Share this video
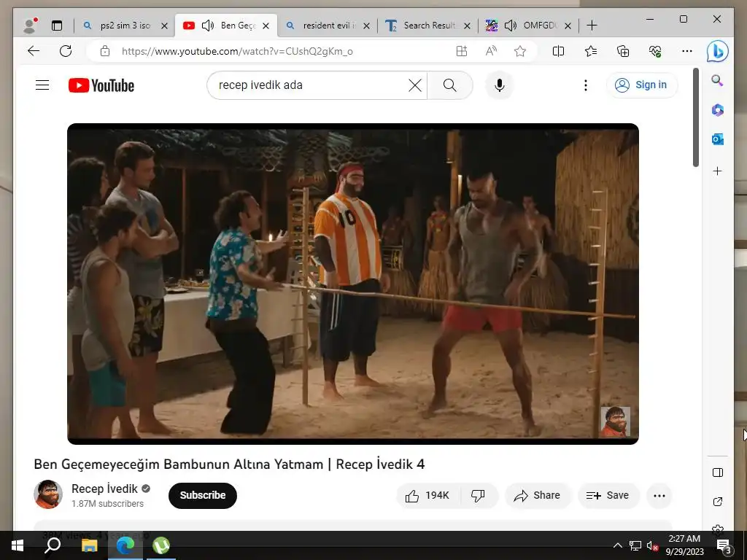Viewport: 747px width, 560px height. 538,496
